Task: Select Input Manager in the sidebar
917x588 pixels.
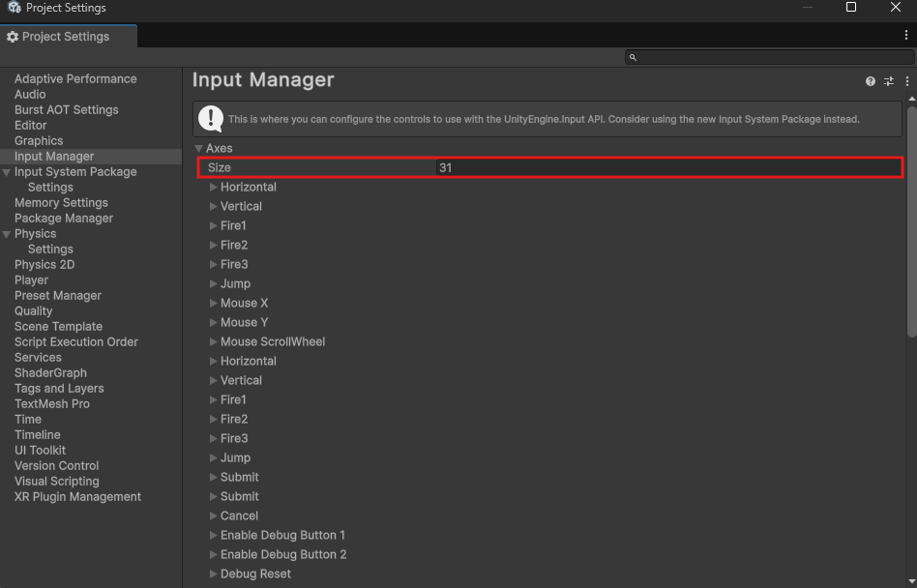Action: (x=54, y=156)
